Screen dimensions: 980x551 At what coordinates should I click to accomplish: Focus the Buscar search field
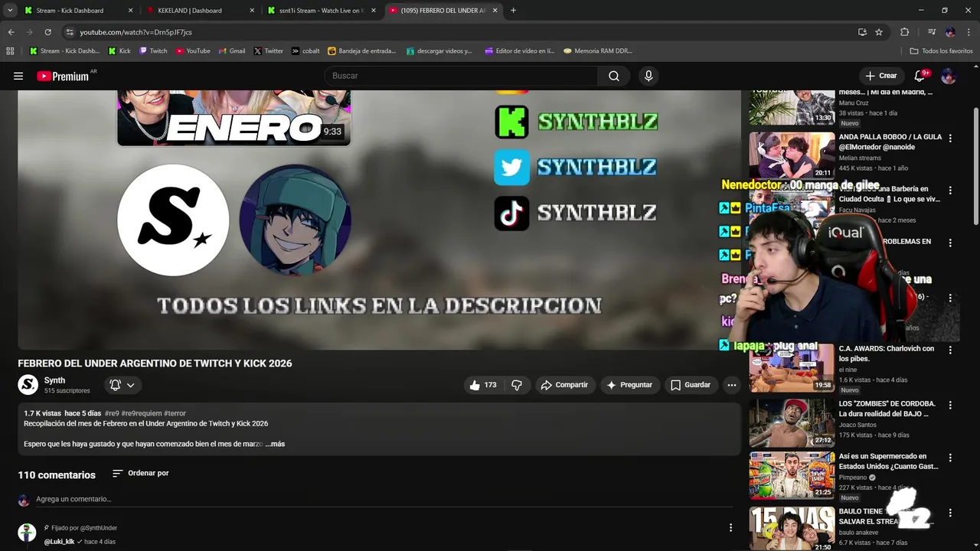pos(462,76)
